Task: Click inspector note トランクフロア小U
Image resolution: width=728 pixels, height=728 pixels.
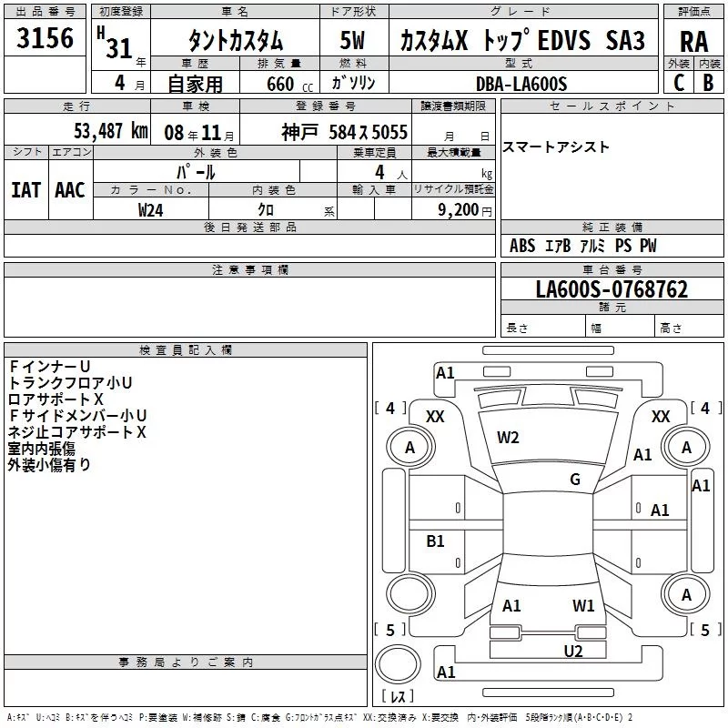Action: tap(70, 383)
